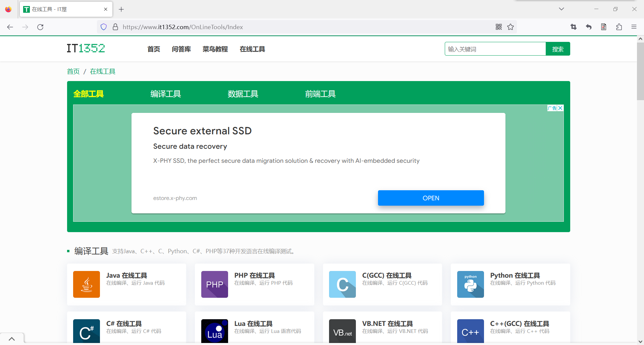The width and height of the screenshot is (644, 345).
Task: Click the crop screenshot toolbar icon
Action: point(574,27)
